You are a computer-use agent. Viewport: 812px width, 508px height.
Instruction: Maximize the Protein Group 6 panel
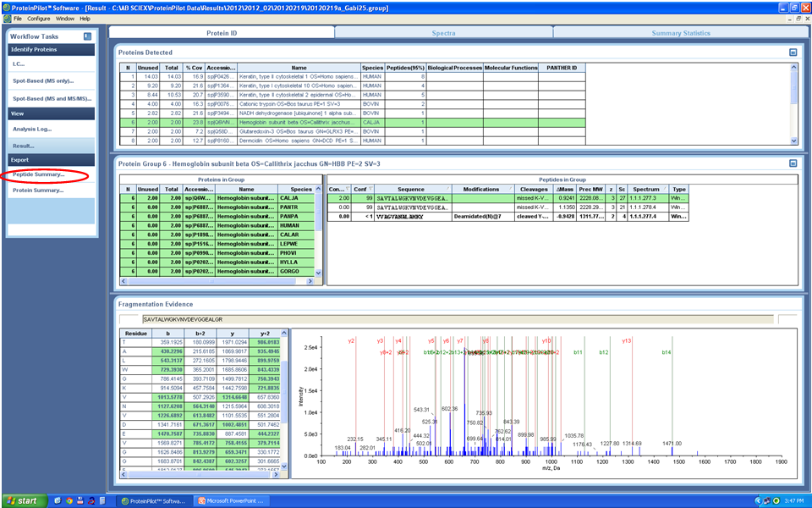pyautogui.click(x=793, y=163)
